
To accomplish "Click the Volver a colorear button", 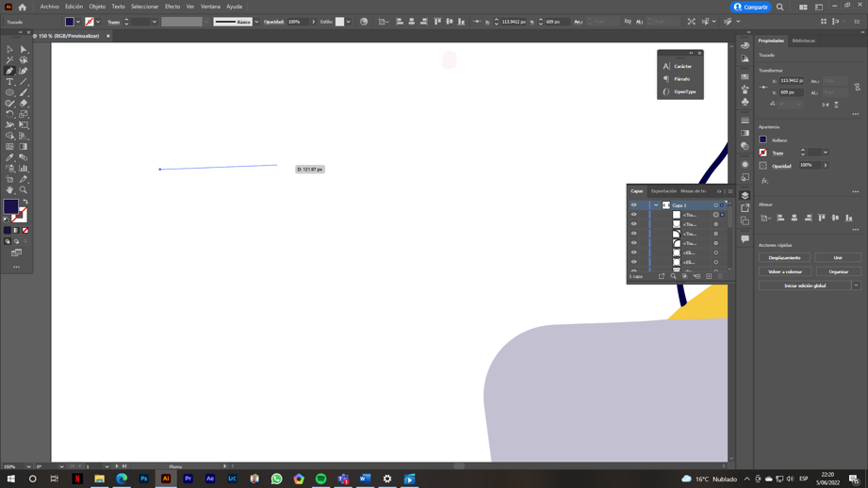I will [784, 271].
